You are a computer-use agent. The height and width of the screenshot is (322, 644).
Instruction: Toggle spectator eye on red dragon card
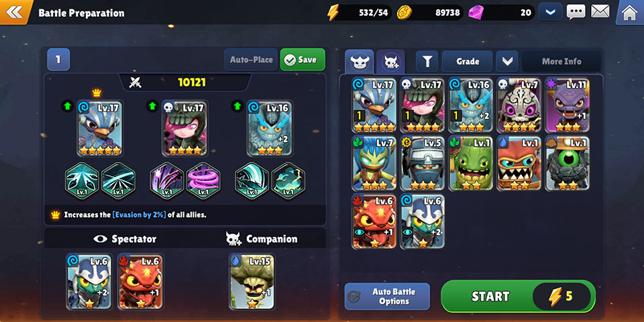click(359, 232)
